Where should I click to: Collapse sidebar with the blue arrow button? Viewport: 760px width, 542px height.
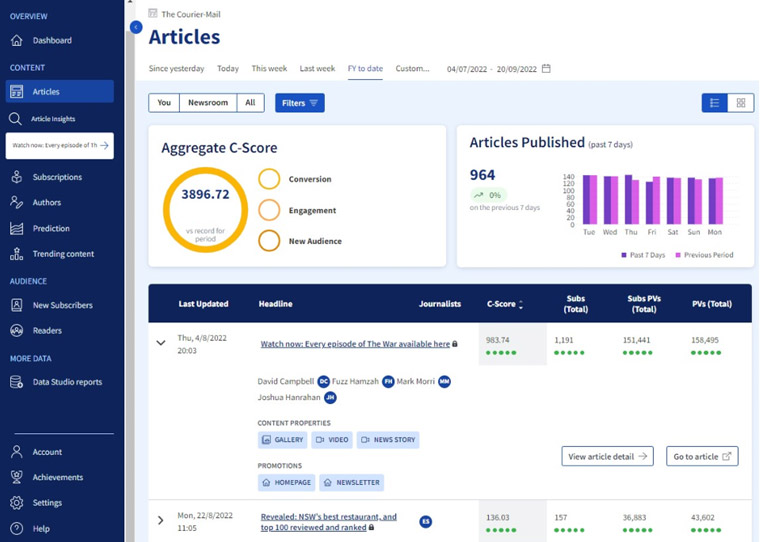click(x=136, y=27)
